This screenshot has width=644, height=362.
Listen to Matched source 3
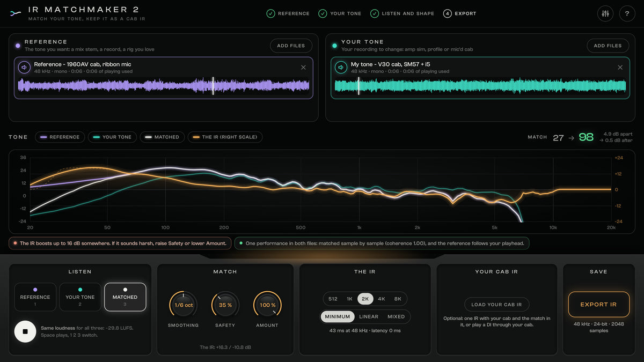(125, 297)
